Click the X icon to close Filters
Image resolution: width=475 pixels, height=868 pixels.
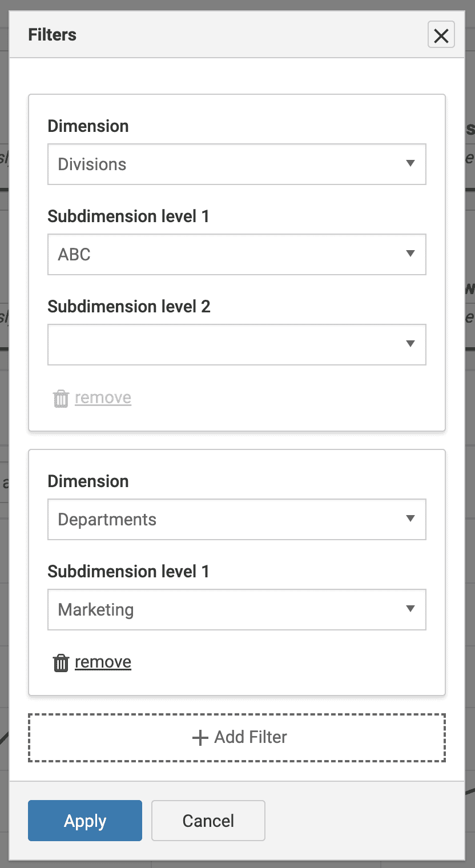pos(441,35)
